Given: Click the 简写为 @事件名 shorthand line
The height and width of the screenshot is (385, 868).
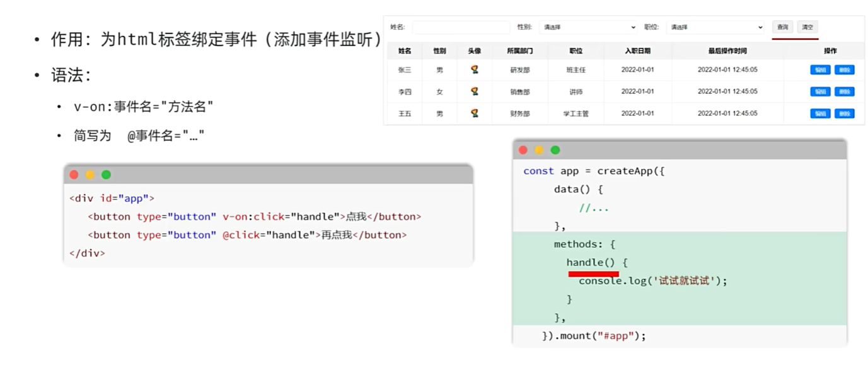Looking at the screenshot, I should (x=139, y=135).
